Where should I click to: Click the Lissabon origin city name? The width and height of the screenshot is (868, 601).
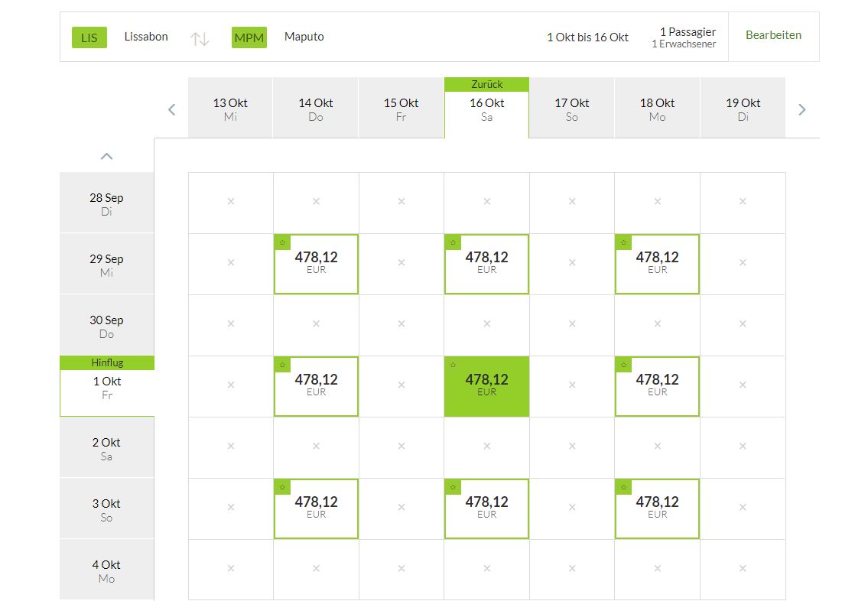coord(146,37)
